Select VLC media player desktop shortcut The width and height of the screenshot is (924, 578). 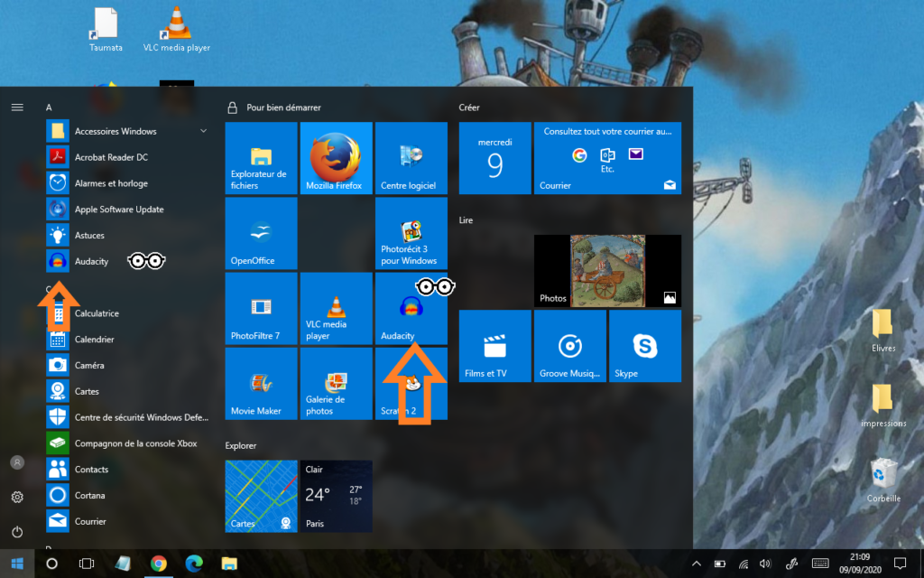[x=177, y=30]
